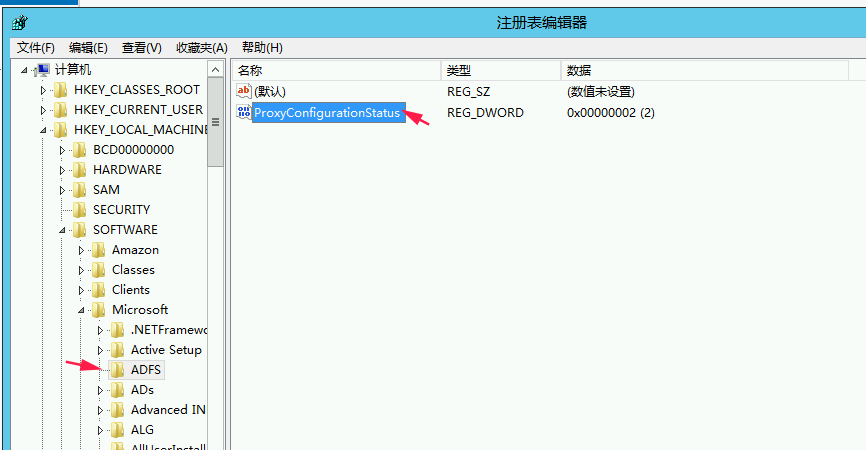Click the (默认) string value icon
The image size is (866, 450).
tap(244, 91)
